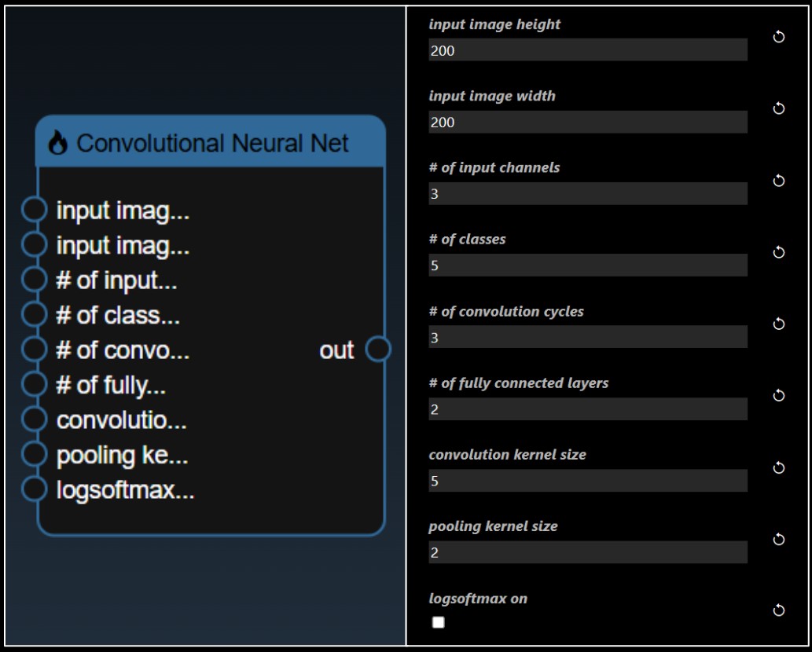This screenshot has height=652, width=812.
Task: Reset # of fully connected layers
Action: [x=778, y=395]
